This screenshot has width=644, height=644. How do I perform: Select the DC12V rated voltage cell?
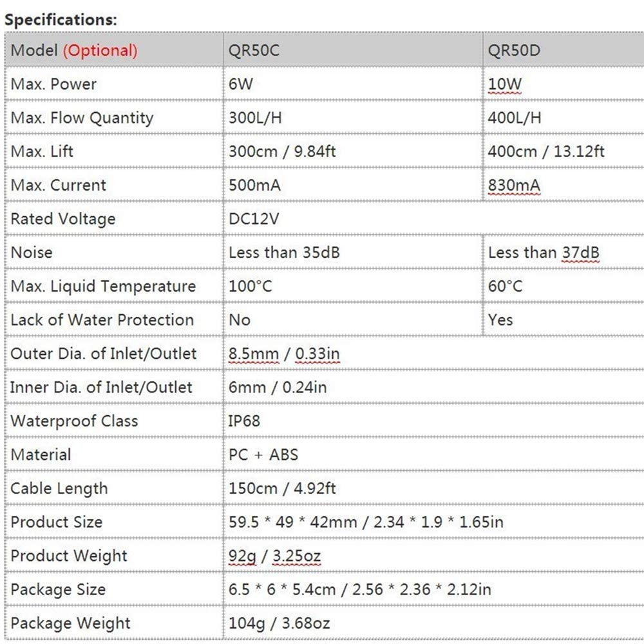click(254, 219)
